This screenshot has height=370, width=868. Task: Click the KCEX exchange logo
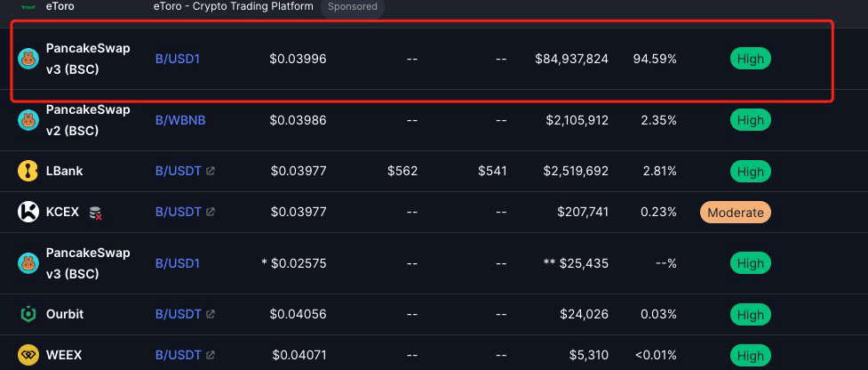(28, 213)
